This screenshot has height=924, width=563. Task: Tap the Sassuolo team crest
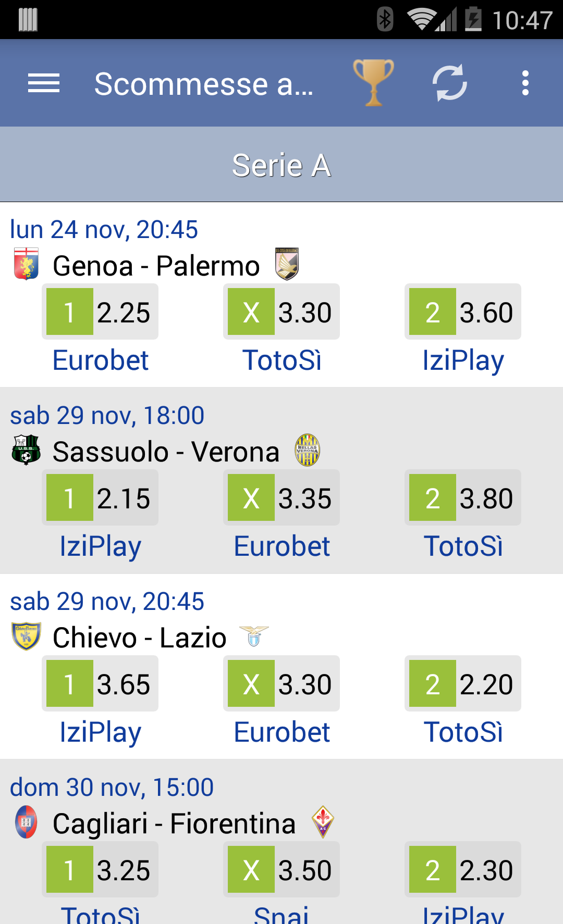(26, 449)
